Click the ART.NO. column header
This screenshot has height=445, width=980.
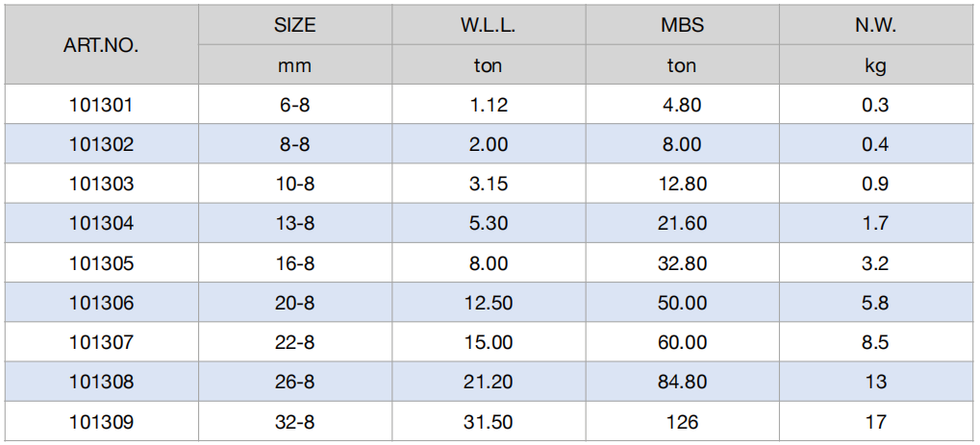[101, 45]
